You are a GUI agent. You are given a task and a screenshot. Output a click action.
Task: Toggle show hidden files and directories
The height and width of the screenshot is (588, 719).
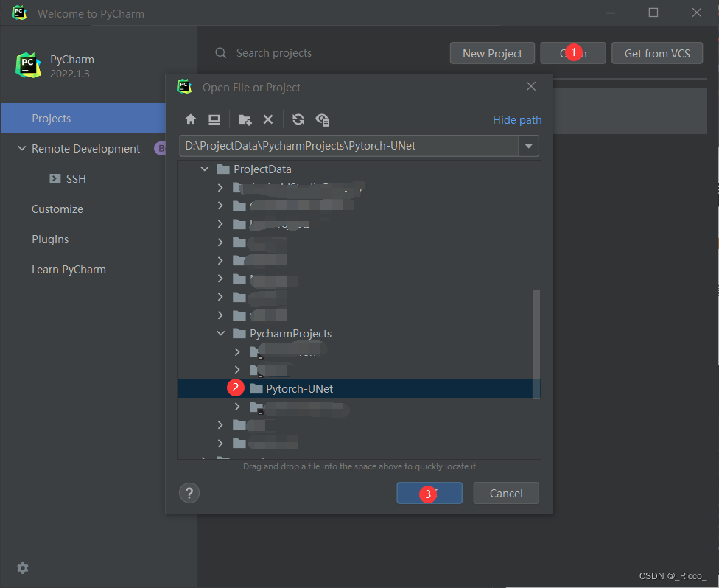323,119
